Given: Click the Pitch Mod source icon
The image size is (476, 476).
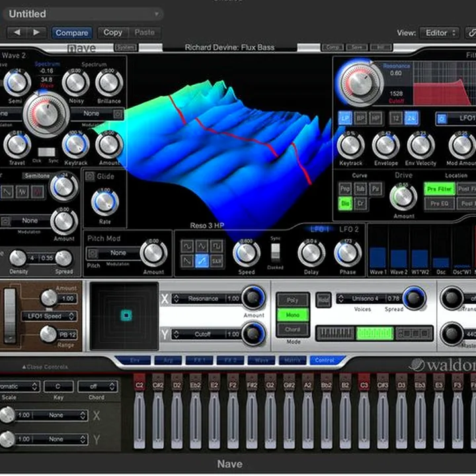Looking at the screenshot, I should (93, 253).
